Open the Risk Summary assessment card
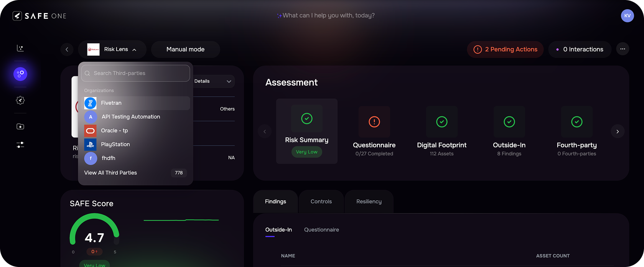 [x=307, y=131]
